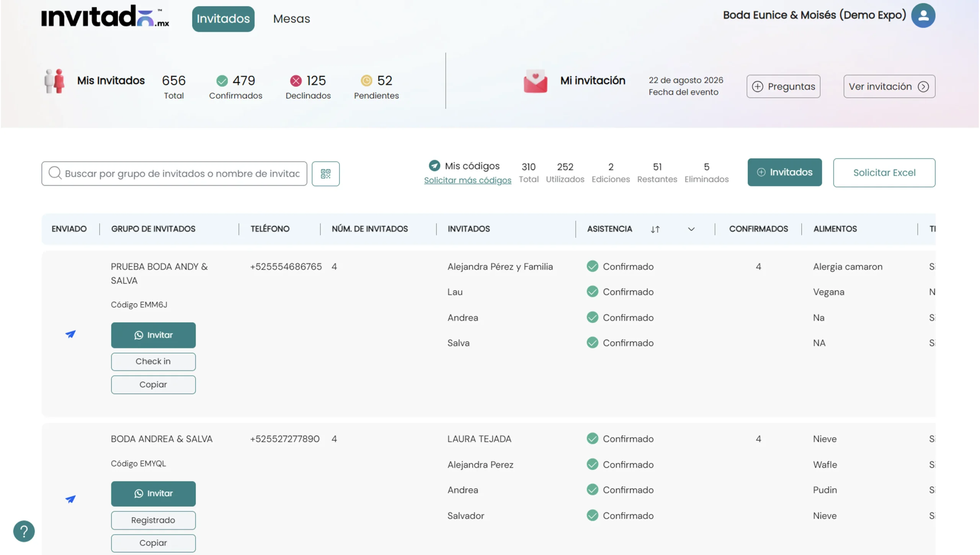
Task: Click the Preguntas button
Action: 783,87
